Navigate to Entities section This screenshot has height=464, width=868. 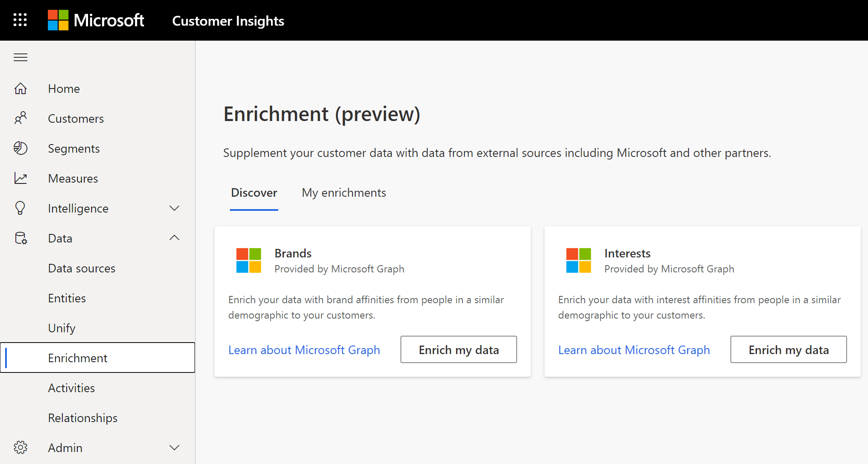(67, 298)
